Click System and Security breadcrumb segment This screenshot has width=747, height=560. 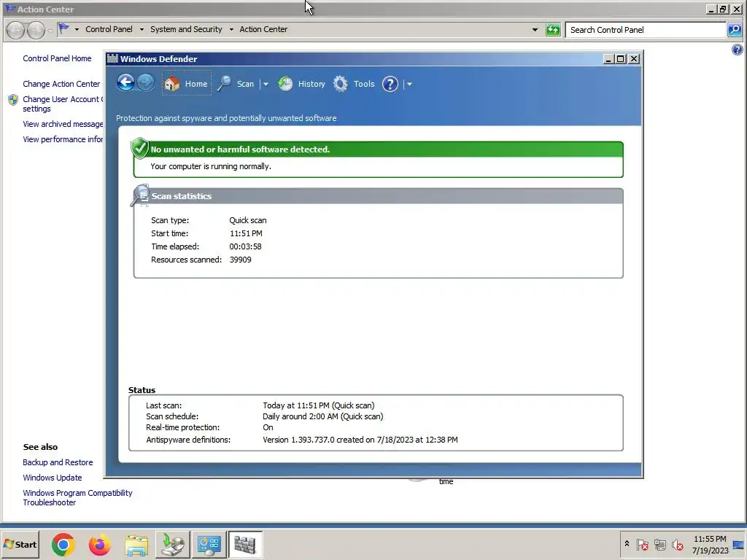pyautogui.click(x=186, y=29)
